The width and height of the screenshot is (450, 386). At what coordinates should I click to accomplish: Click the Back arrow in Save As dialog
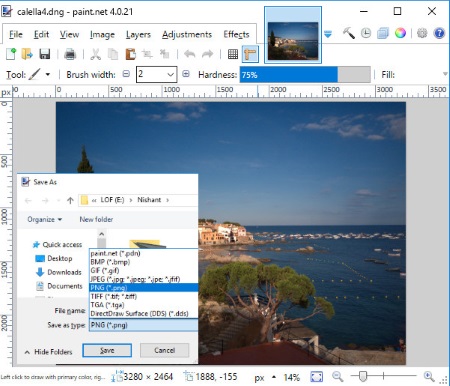tap(28, 200)
